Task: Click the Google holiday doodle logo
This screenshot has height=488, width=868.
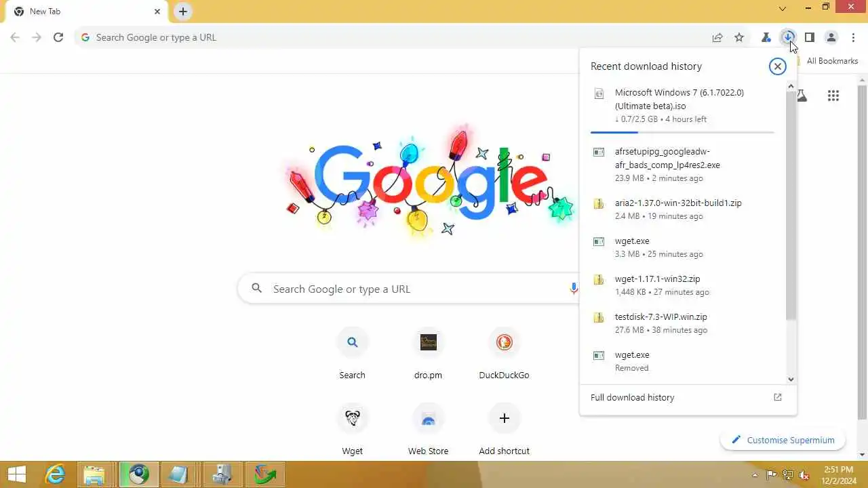Action: (431, 182)
